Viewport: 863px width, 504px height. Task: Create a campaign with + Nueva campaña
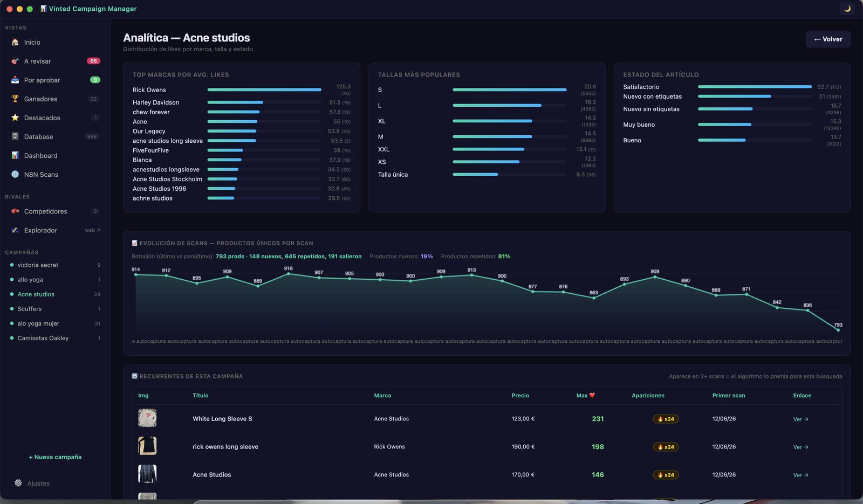point(55,457)
